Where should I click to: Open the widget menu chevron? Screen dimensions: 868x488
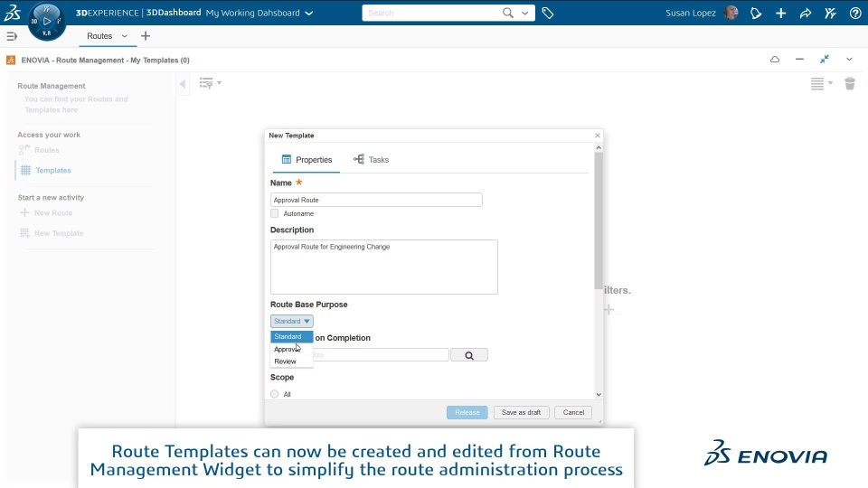(x=849, y=60)
